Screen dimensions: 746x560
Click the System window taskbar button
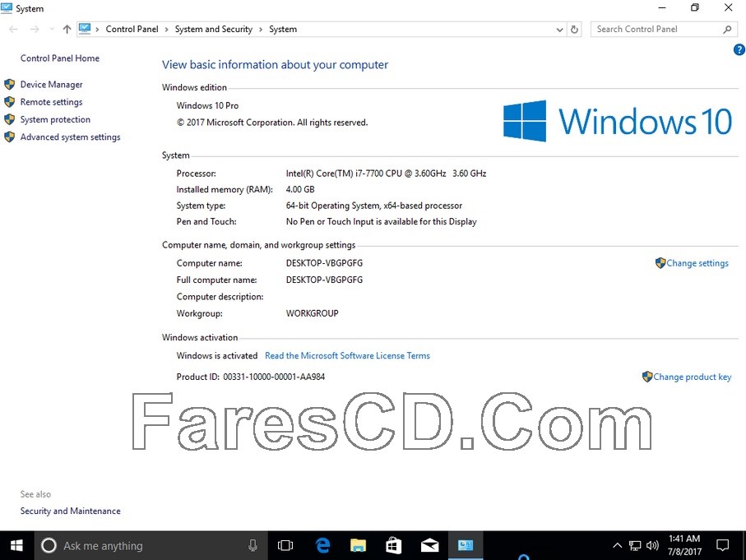tap(466, 546)
